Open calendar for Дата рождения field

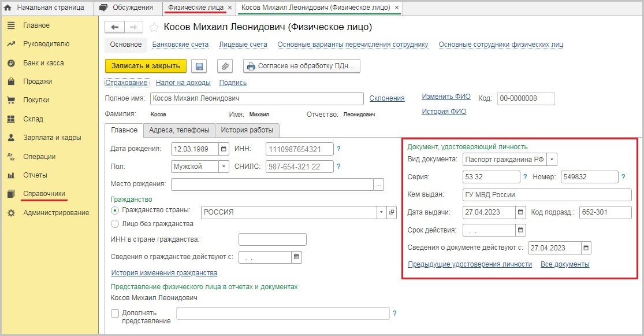224,149
